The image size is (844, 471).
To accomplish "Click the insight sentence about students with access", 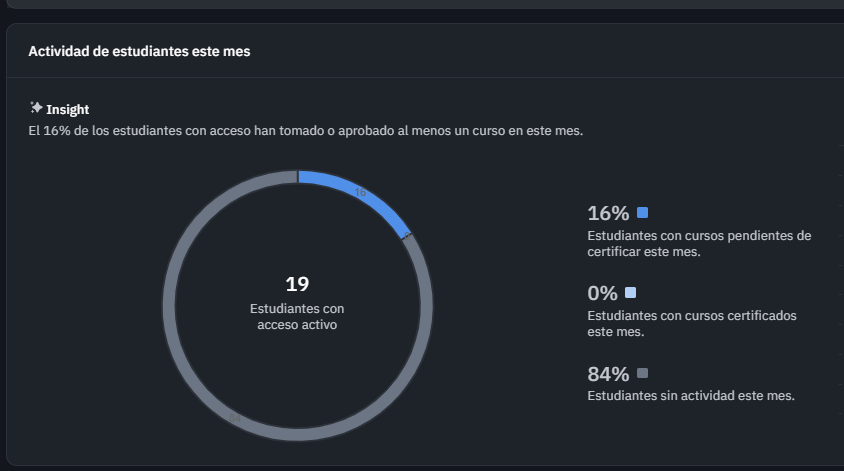I will pyautogui.click(x=305, y=131).
